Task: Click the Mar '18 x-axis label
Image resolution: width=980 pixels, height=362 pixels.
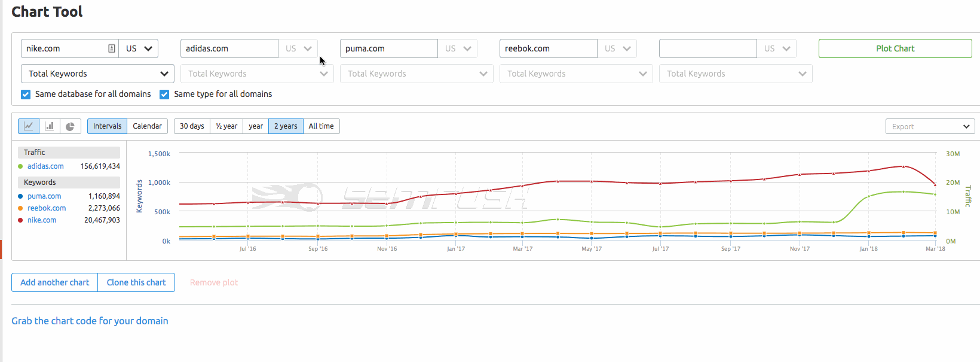Action: [935, 249]
